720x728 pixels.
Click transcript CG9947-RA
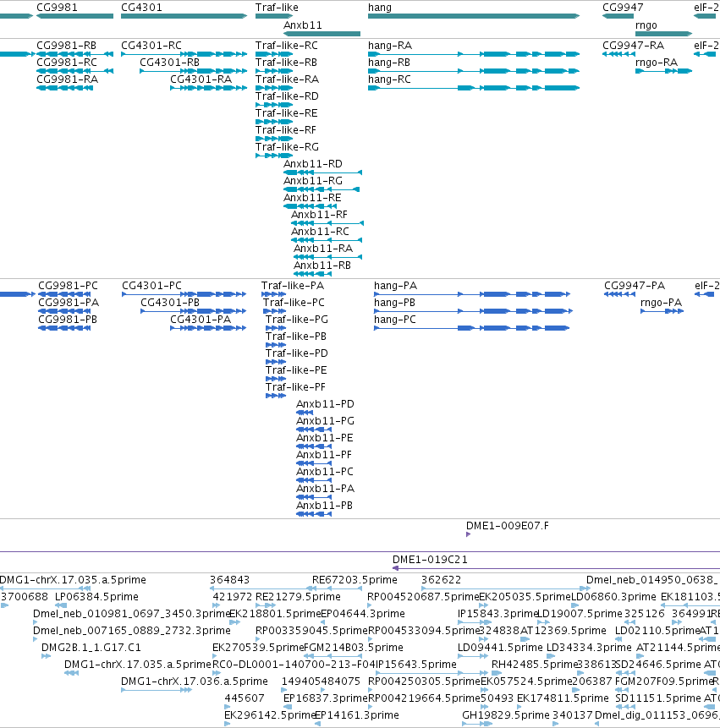(x=618, y=54)
